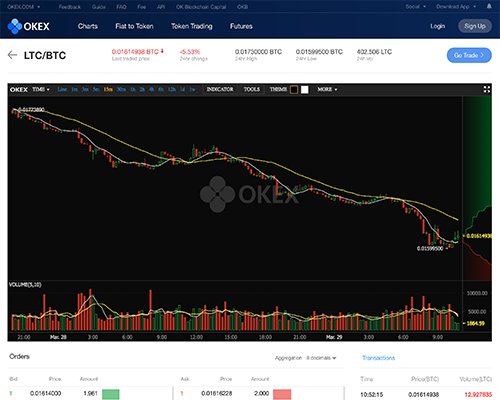
Task: Open Token Trading menu
Action: (192, 26)
